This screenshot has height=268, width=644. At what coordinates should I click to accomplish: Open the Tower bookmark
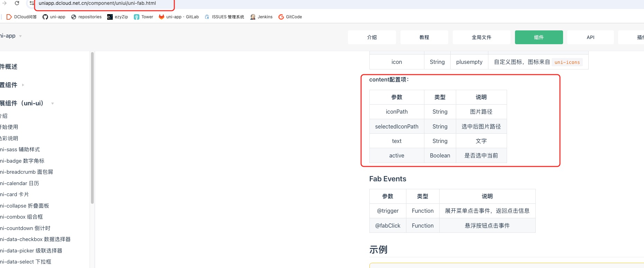click(x=144, y=17)
